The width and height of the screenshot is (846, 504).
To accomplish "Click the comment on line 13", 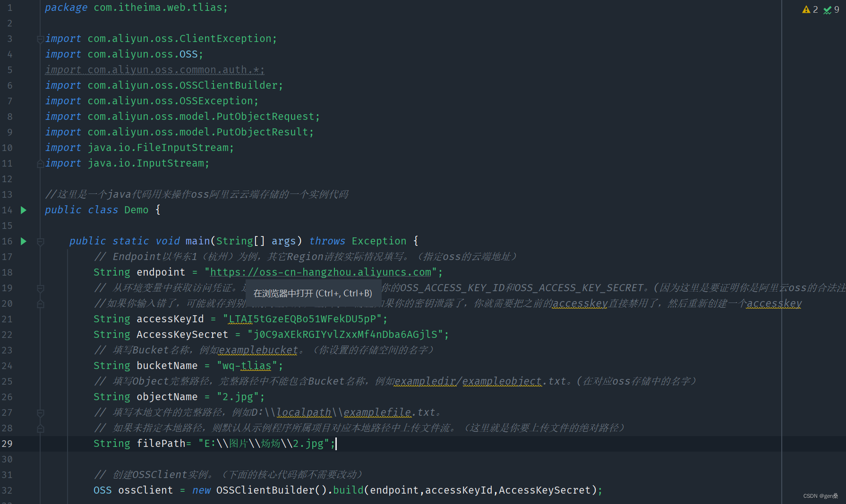I will 197,194.
